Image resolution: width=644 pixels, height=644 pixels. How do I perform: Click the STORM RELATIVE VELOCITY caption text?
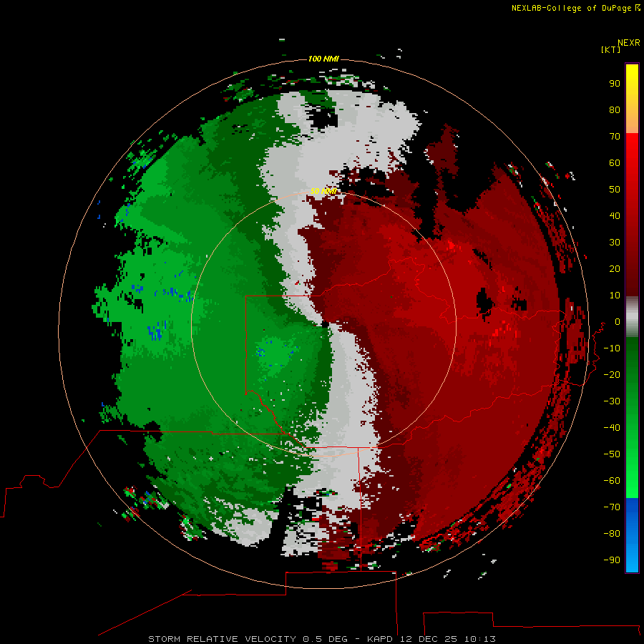(x=222, y=639)
